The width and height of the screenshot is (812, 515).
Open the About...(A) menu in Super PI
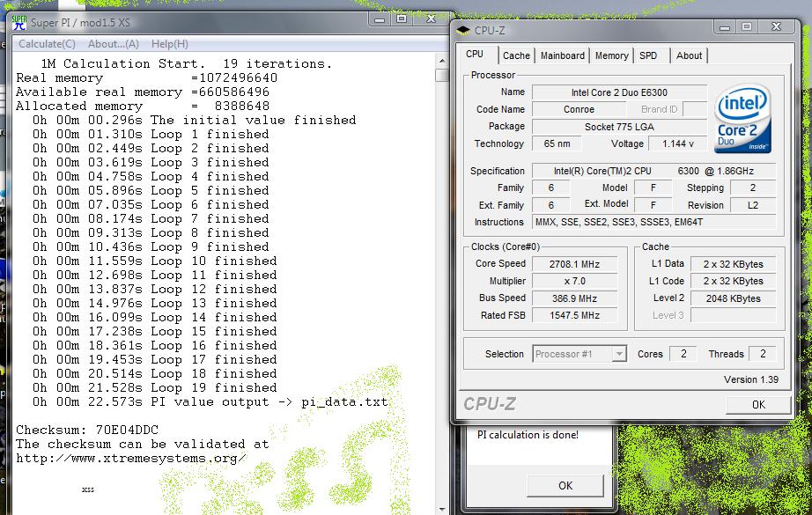[x=114, y=44]
